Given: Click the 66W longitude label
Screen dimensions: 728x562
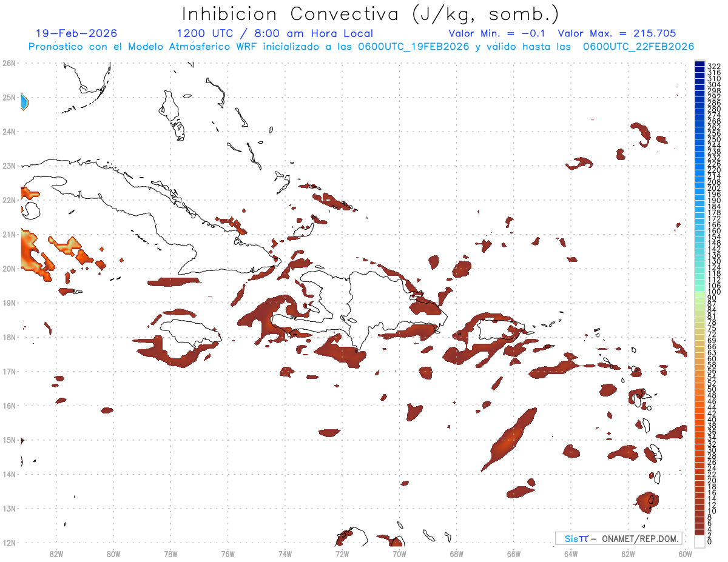Looking at the screenshot, I should pyautogui.click(x=514, y=554).
